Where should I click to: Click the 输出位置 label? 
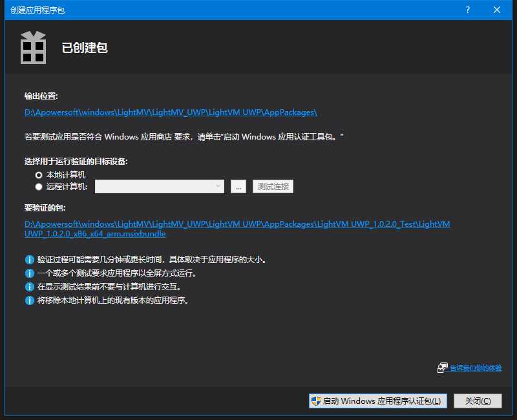coord(41,96)
